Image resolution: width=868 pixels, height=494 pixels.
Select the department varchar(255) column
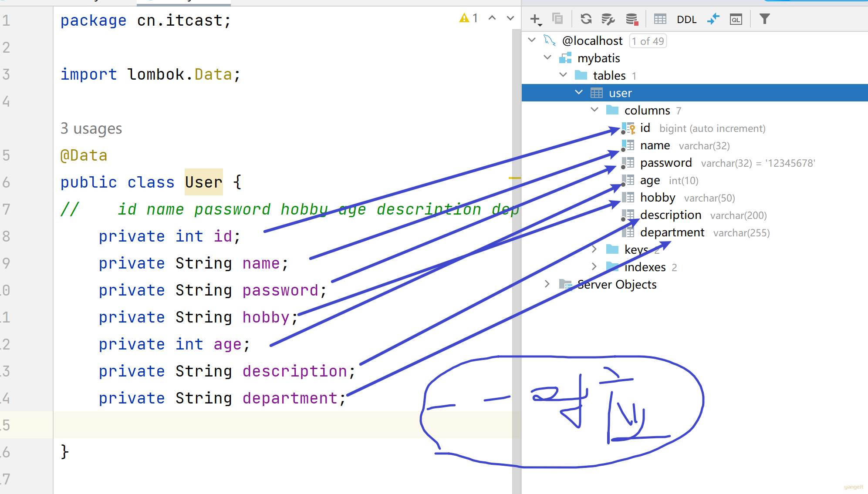(695, 232)
